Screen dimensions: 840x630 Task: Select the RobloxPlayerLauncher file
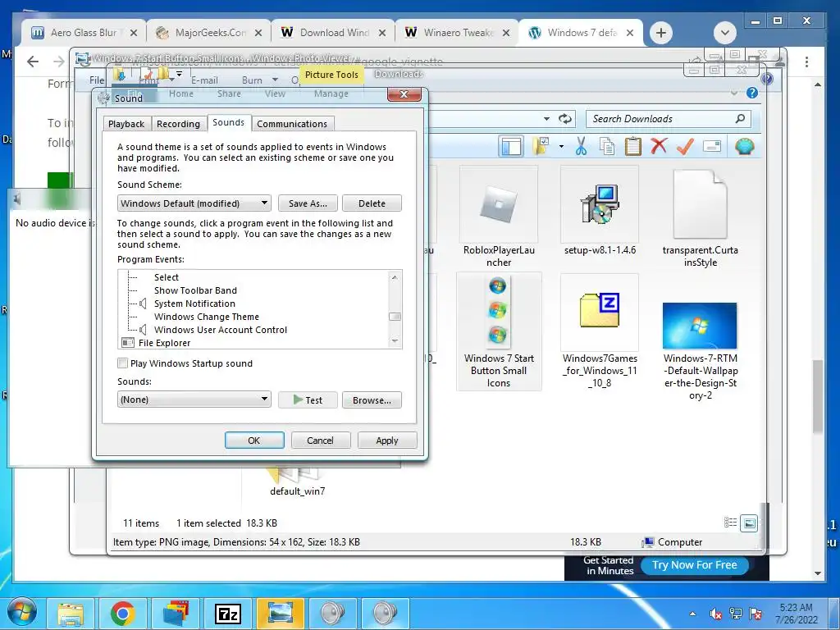click(x=499, y=217)
